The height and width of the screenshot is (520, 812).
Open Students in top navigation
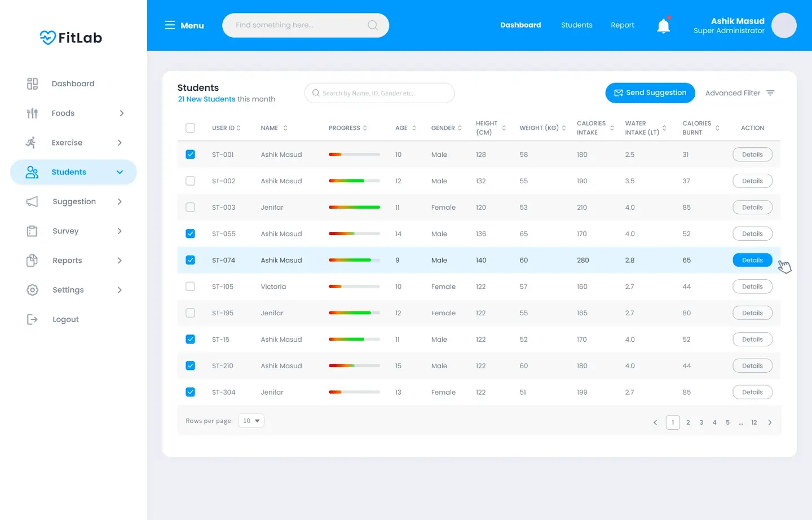[576, 25]
